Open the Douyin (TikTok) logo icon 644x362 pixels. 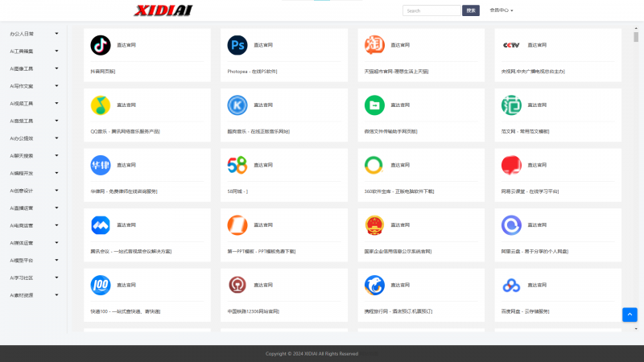click(101, 45)
